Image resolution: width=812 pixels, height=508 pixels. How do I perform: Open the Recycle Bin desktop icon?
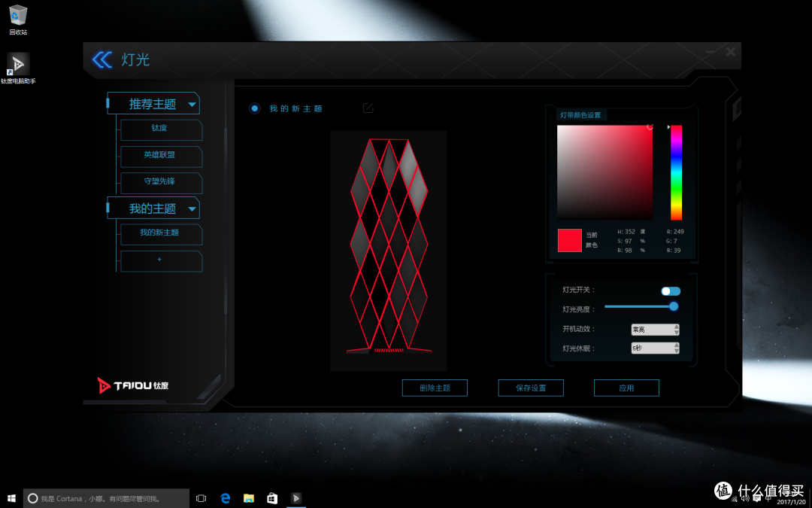tap(18, 20)
